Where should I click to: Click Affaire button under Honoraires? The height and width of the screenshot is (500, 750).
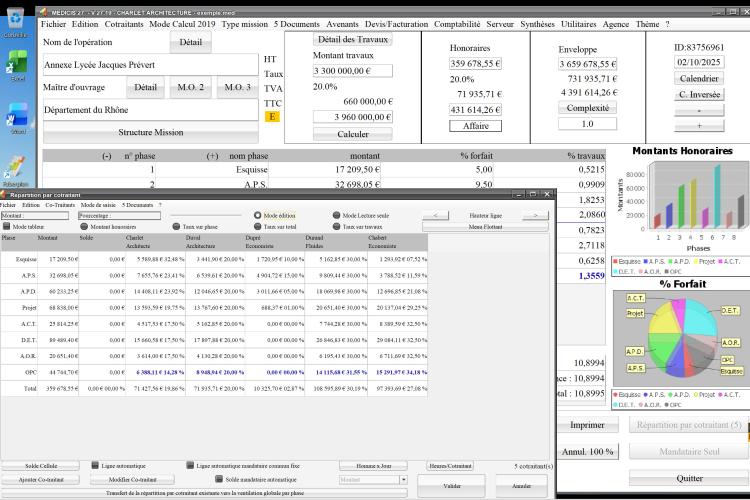475,126
